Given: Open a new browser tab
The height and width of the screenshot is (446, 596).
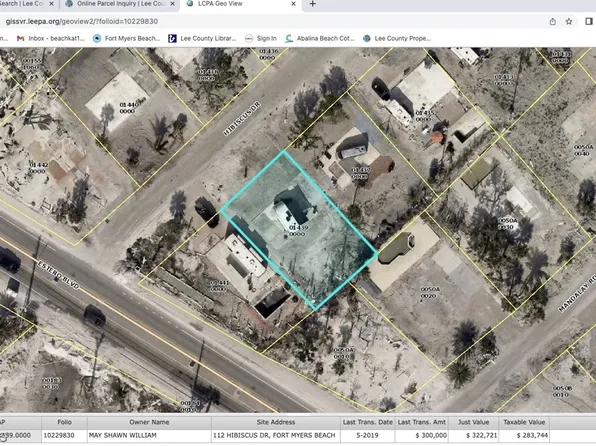Looking at the screenshot, I should point(312,4).
